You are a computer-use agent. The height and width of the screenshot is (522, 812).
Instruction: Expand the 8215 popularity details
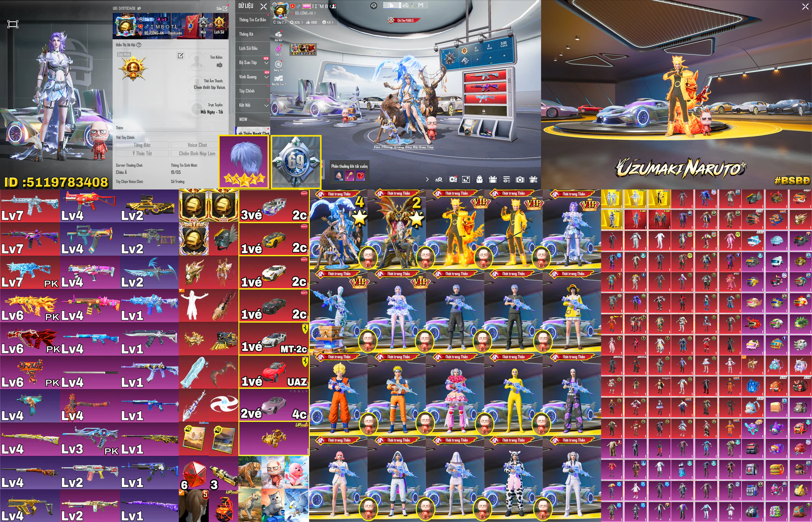296,22
